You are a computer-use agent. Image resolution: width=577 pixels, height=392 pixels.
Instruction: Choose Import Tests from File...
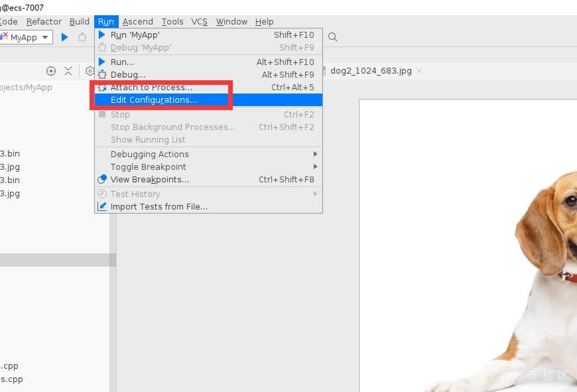[209, 207]
